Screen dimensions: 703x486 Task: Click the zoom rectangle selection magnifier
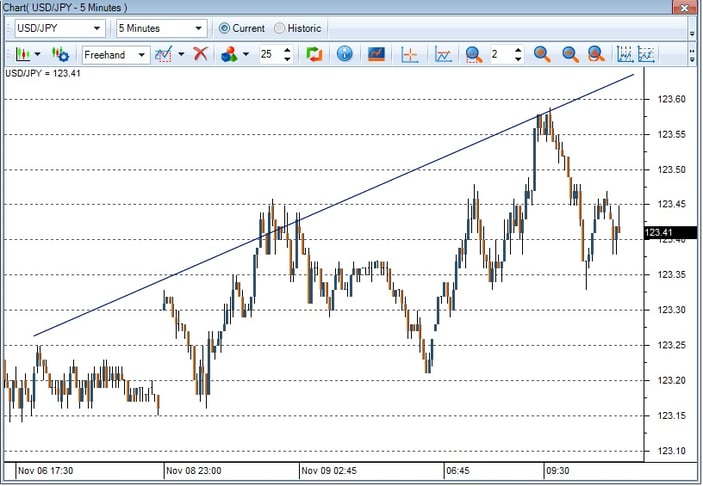(x=596, y=54)
